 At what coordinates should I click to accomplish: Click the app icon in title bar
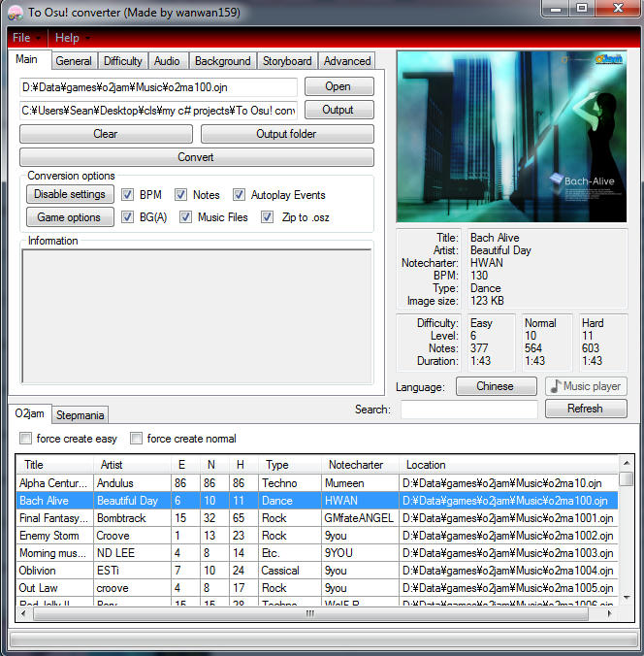[16, 13]
